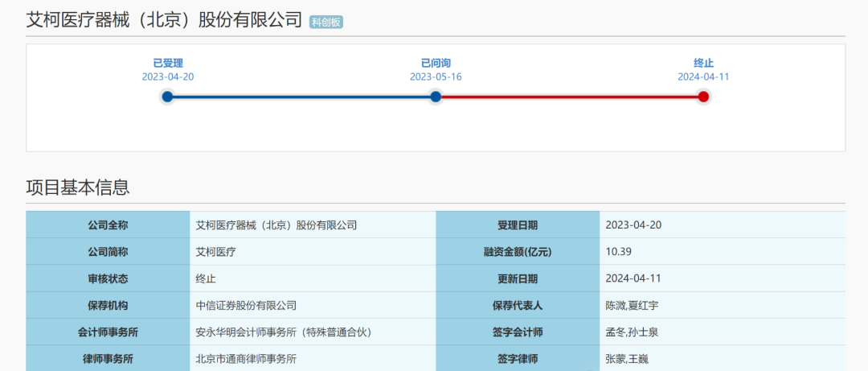Click the 受理日期 header cell
Viewport: 868px width, 371px height.
[x=518, y=225]
